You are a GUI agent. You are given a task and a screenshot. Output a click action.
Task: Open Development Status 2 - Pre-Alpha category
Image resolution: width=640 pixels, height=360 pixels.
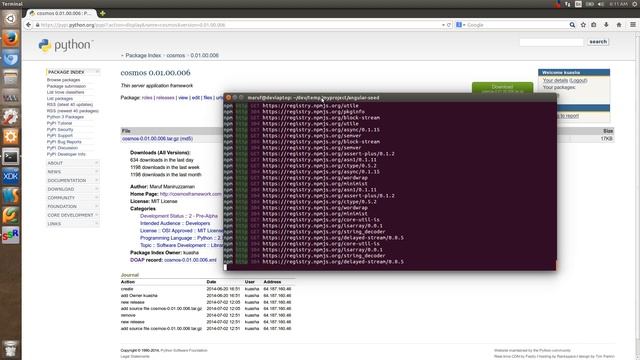coord(179,216)
